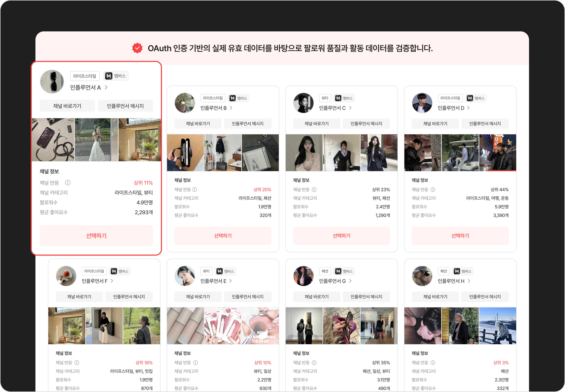Viewport: 565px width, 392px height.
Task: Click the 3,390개 average likes value
Action: click(501, 215)
